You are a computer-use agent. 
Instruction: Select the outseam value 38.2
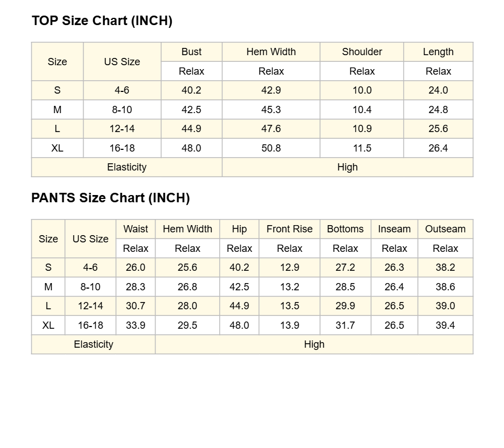[x=445, y=267]
